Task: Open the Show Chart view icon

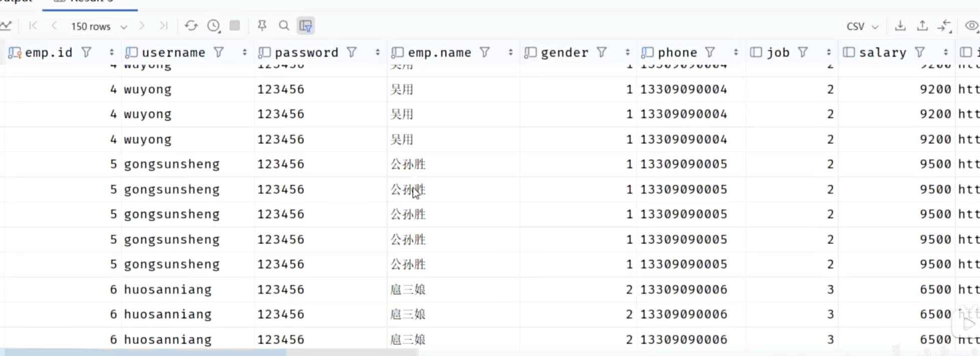Action: pyautogui.click(x=5, y=26)
